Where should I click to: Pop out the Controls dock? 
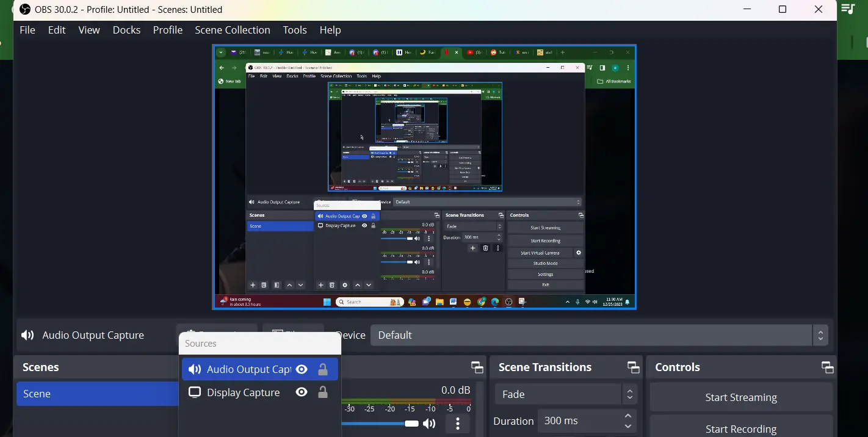tap(827, 367)
